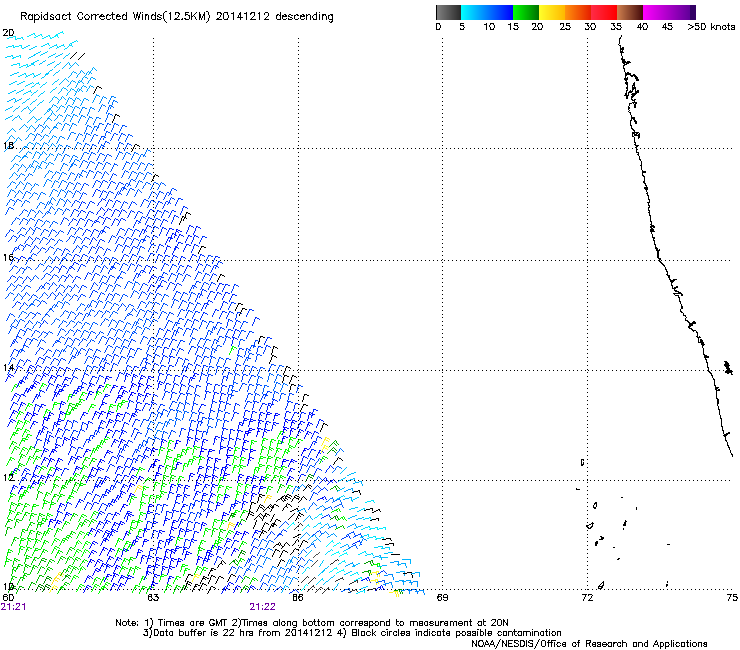Select the date '20141212 descending' in the title
This screenshot has width=740, height=650.
[x=274, y=16]
